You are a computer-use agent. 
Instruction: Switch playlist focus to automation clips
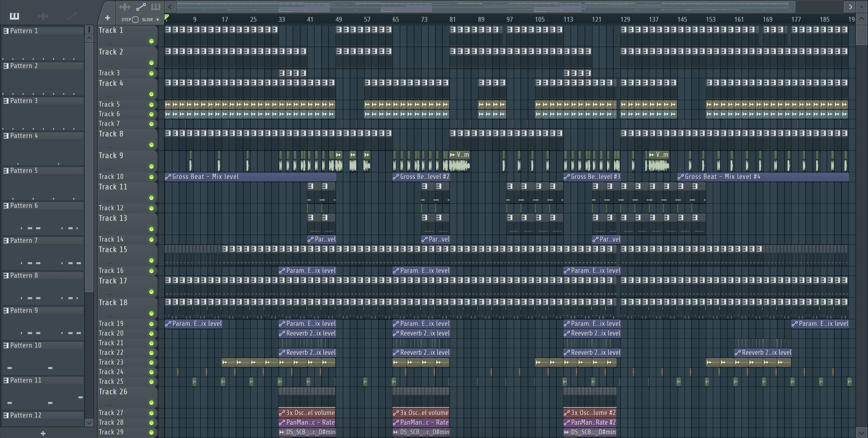141,7
